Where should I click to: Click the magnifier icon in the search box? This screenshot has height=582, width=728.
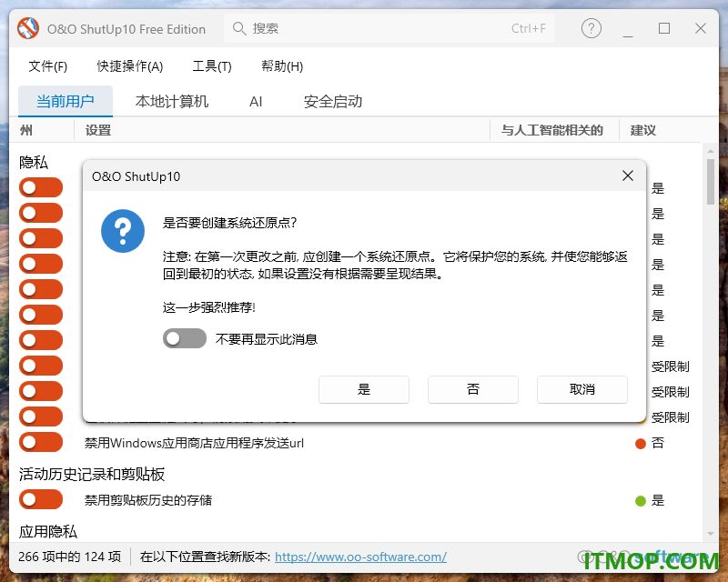239,29
